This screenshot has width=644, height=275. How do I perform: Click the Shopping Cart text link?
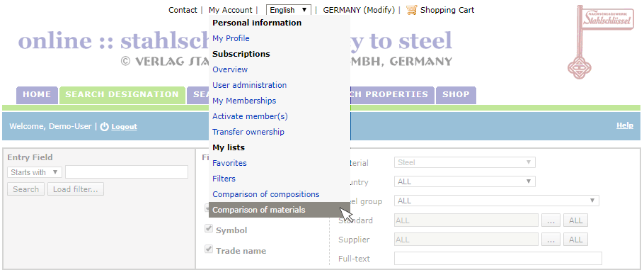click(447, 10)
